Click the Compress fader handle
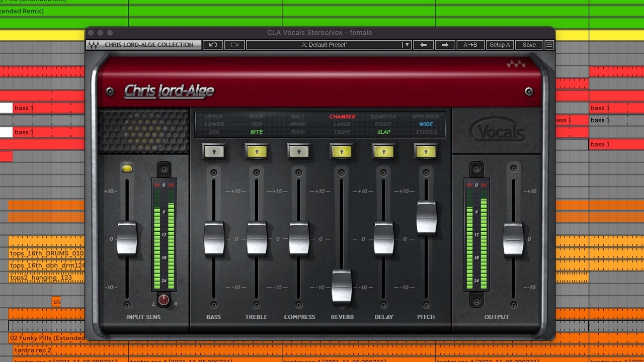The width and height of the screenshot is (644, 362). pyautogui.click(x=299, y=238)
